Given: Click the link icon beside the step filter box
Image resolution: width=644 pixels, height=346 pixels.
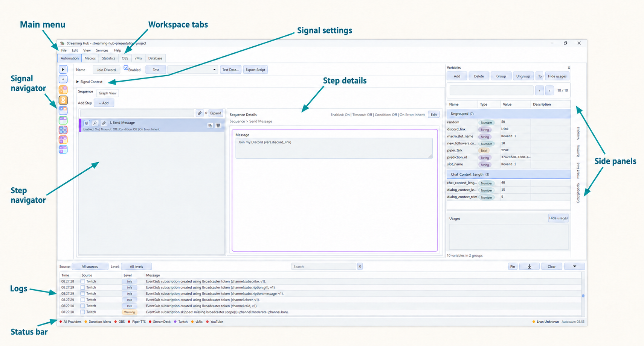Looking at the screenshot, I should point(200,113).
